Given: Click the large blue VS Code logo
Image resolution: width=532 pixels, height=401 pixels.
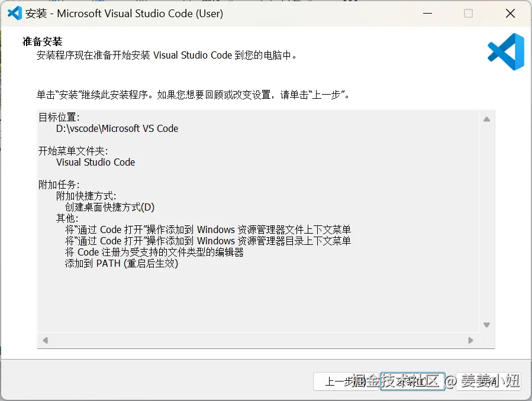Looking at the screenshot, I should tap(506, 51).
